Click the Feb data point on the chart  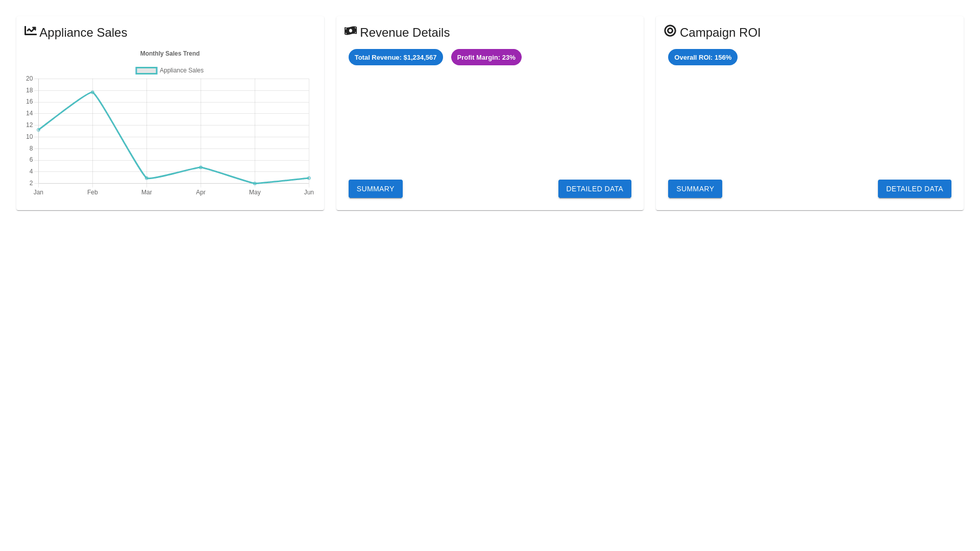[92, 92]
